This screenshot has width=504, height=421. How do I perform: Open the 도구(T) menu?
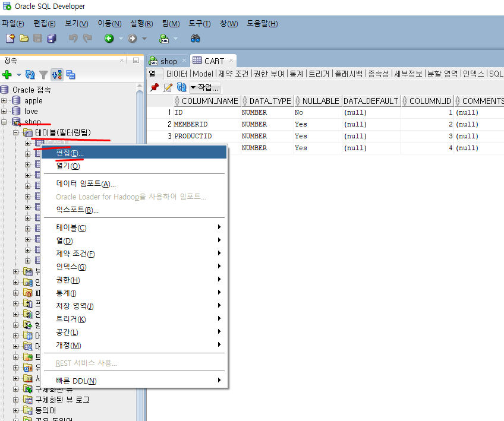(x=199, y=23)
